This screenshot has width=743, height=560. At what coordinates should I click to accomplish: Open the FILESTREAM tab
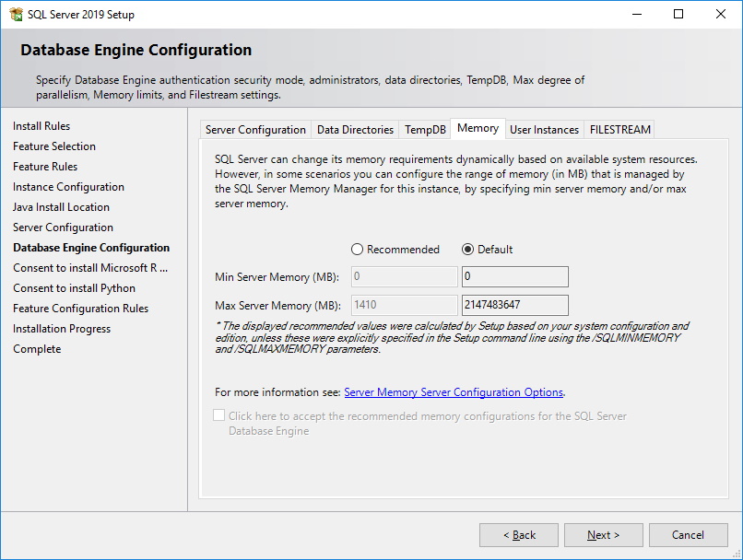(x=619, y=130)
